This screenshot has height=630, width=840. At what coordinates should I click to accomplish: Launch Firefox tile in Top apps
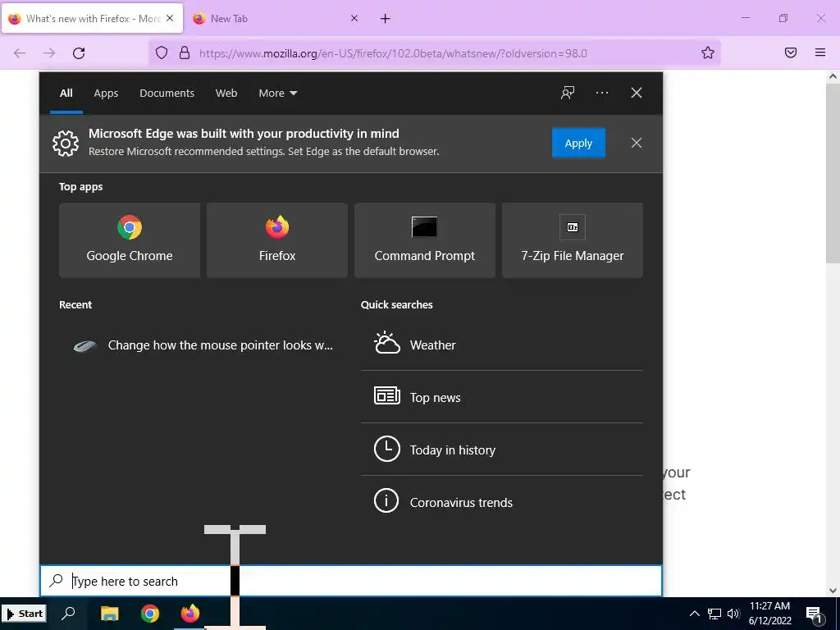[x=277, y=240]
